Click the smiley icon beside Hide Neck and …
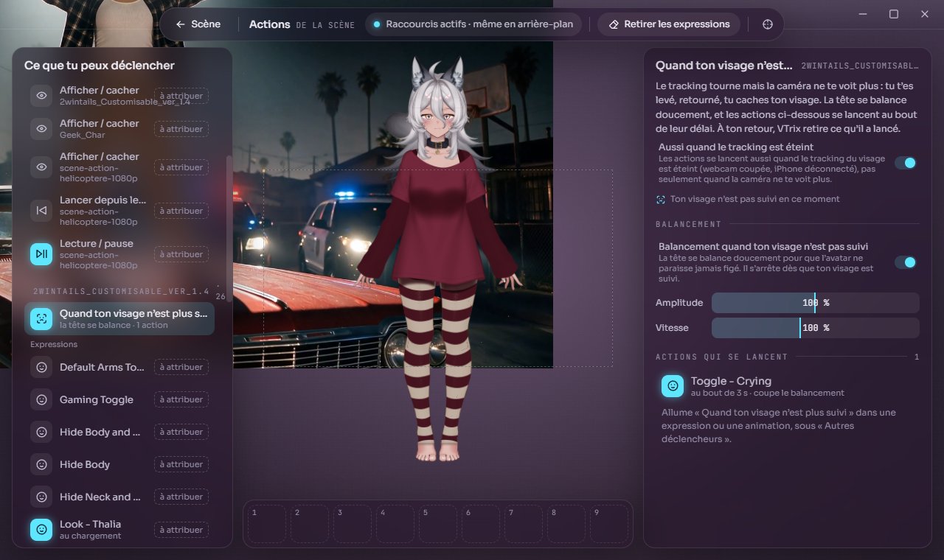 (x=41, y=497)
